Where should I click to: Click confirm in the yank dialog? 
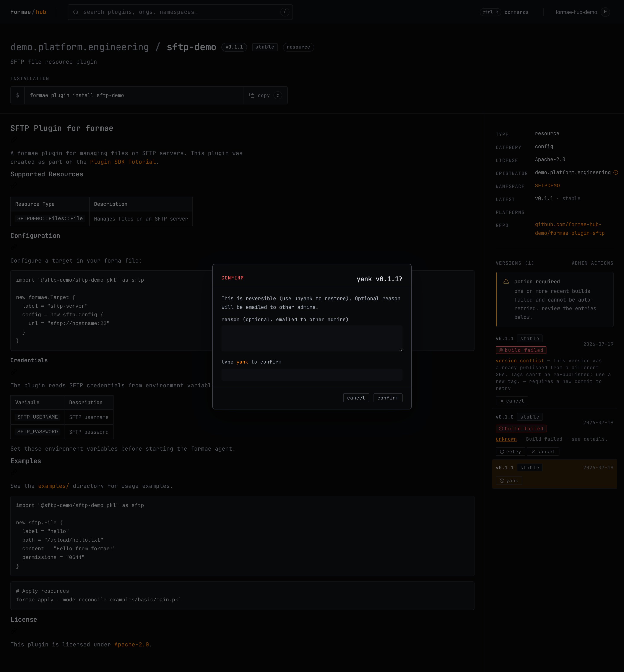click(x=388, y=398)
